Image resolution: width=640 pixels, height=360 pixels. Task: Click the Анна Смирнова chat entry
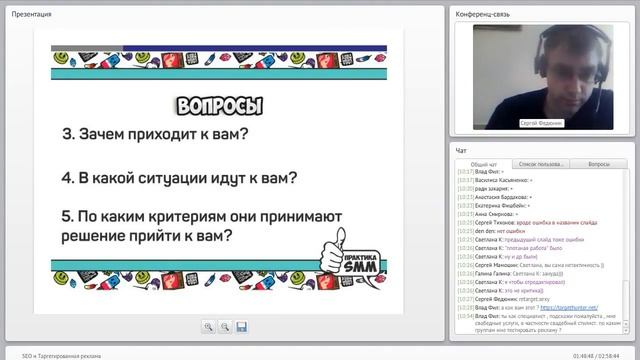point(488,214)
